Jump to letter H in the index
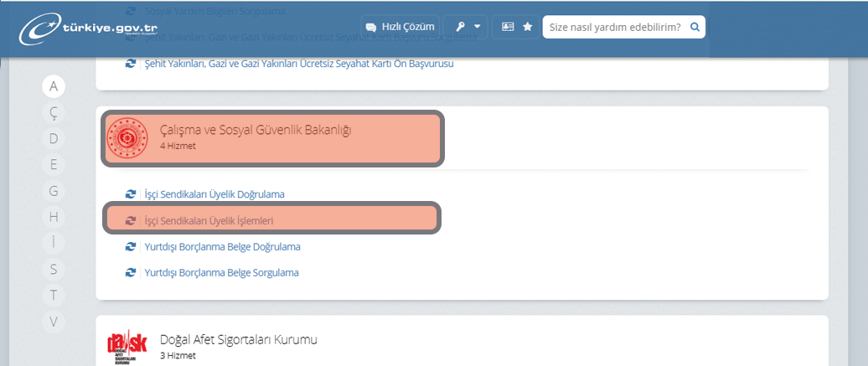Image resolution: width=868 pixels, height=366 pixels. (54, 217)
